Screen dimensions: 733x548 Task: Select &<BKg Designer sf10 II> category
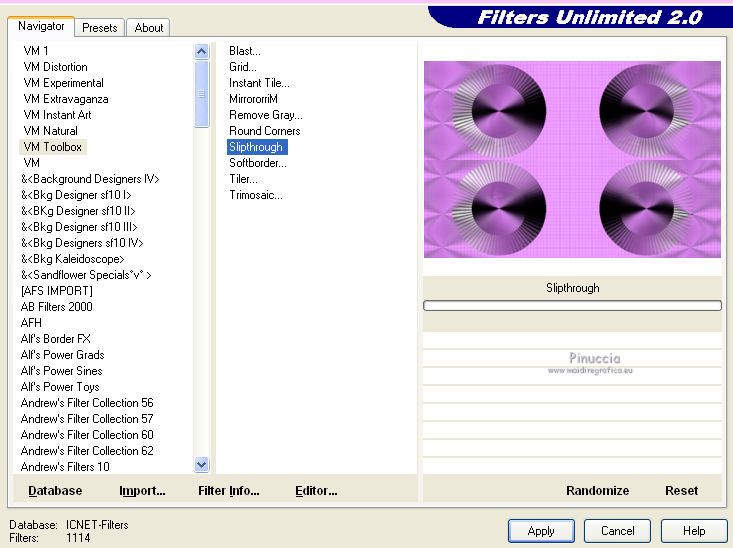(78, 211)
